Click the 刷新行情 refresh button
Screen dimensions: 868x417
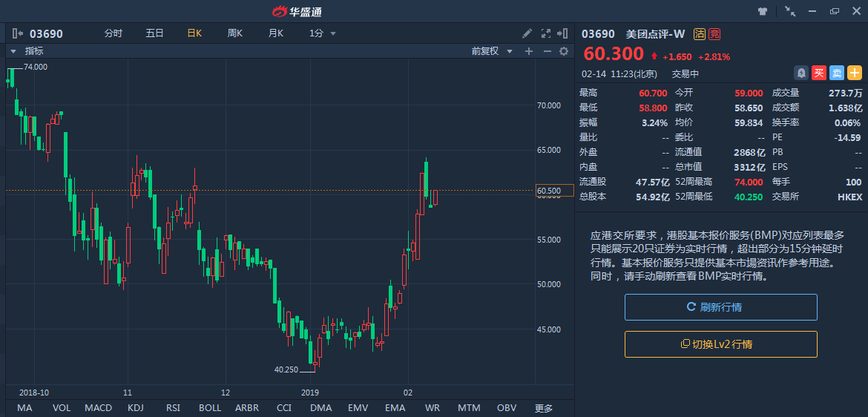[721, 307]
